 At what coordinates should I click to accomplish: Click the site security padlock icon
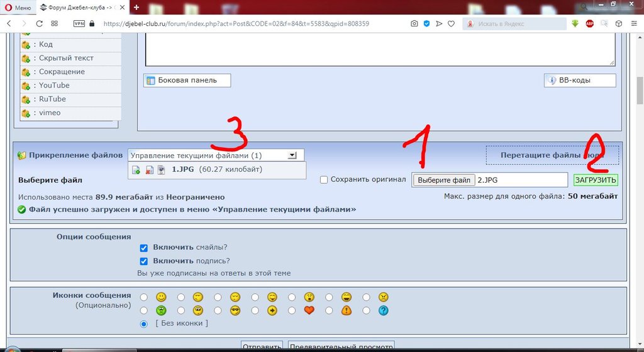(92, 23)
